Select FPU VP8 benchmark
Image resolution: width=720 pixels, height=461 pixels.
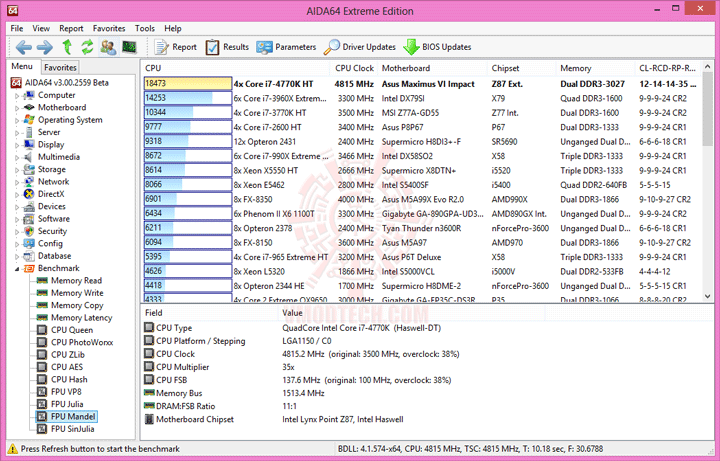click(59, 392)
